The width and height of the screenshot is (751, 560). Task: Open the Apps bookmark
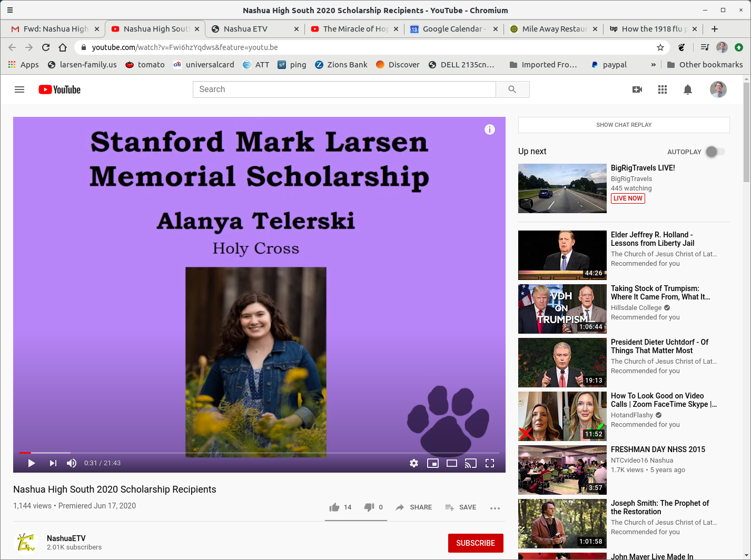(24, 65)
